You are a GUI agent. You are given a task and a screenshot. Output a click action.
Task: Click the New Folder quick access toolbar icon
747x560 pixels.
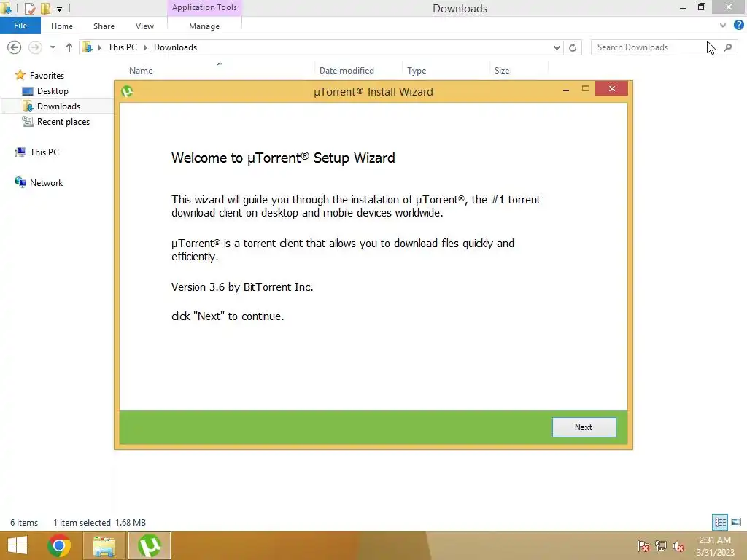pyautogui.click(x=45, y=8)
